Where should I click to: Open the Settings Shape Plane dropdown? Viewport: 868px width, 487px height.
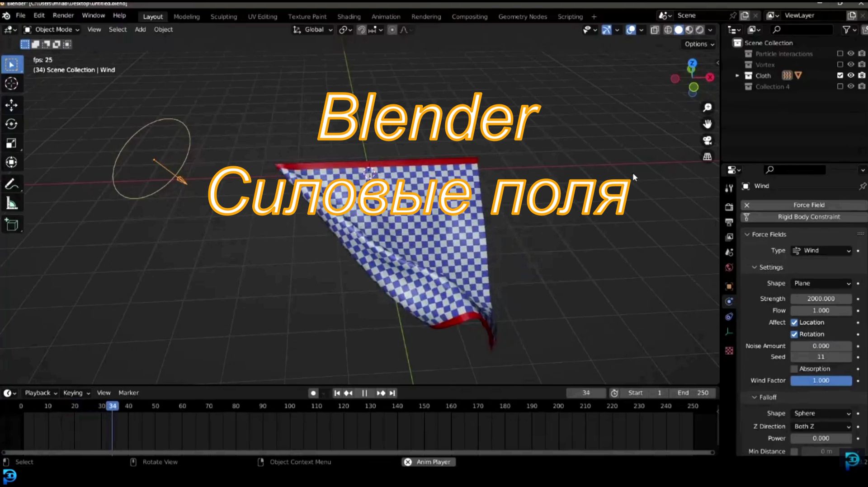(x=821, y=284)
